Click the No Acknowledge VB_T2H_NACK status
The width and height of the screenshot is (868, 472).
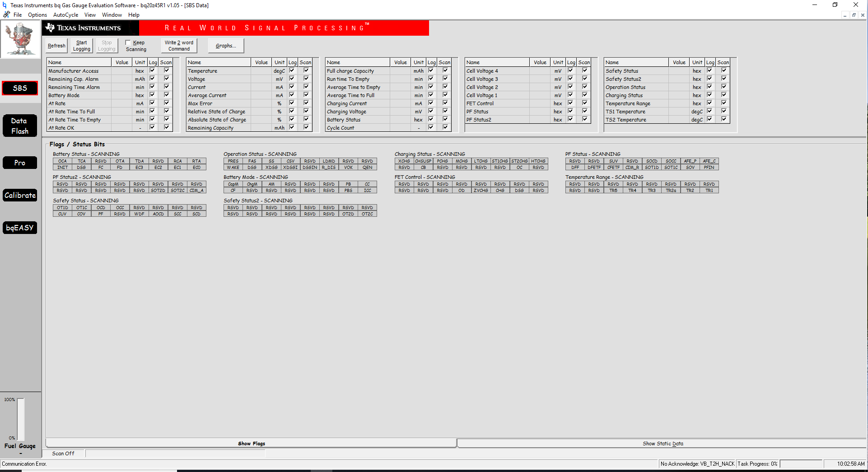[x=697, y=464]
